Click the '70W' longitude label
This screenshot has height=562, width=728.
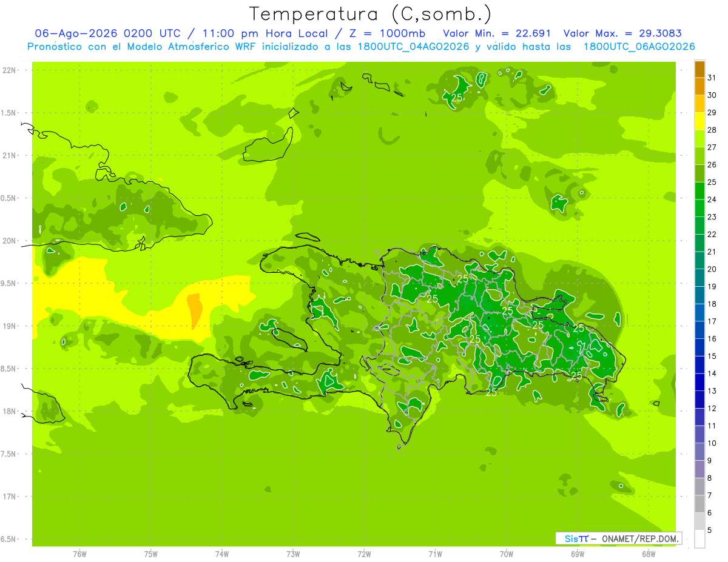[x=507, y=555]
